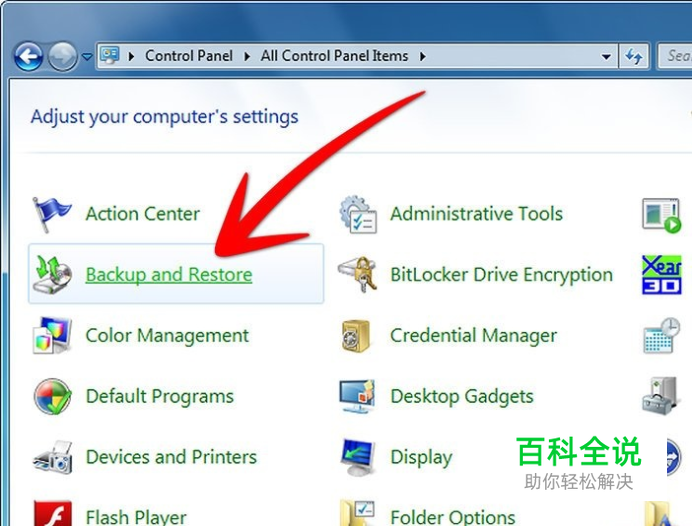Click the Administrative Tools gear icon
The image size is (692, 526).
point(358,214)
